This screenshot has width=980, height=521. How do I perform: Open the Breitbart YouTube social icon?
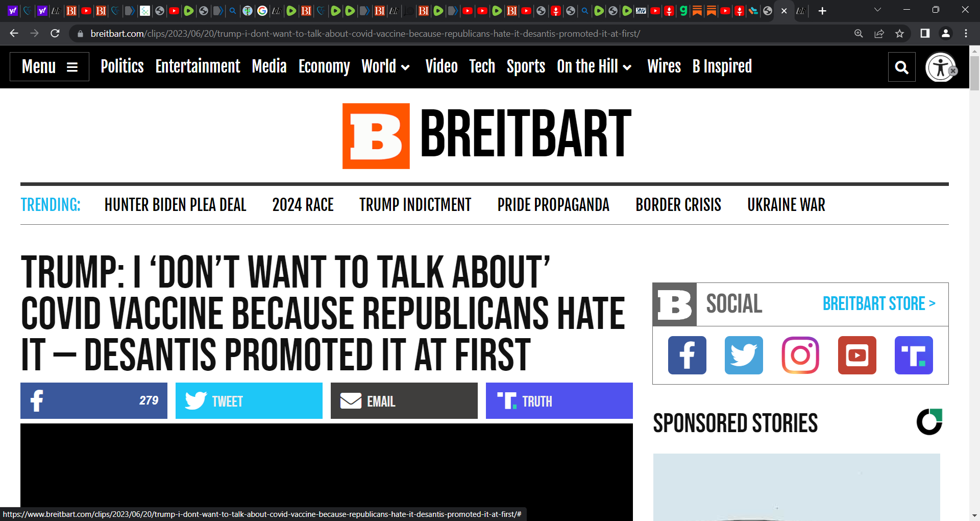pyautogui.click(x=857, y=355)
